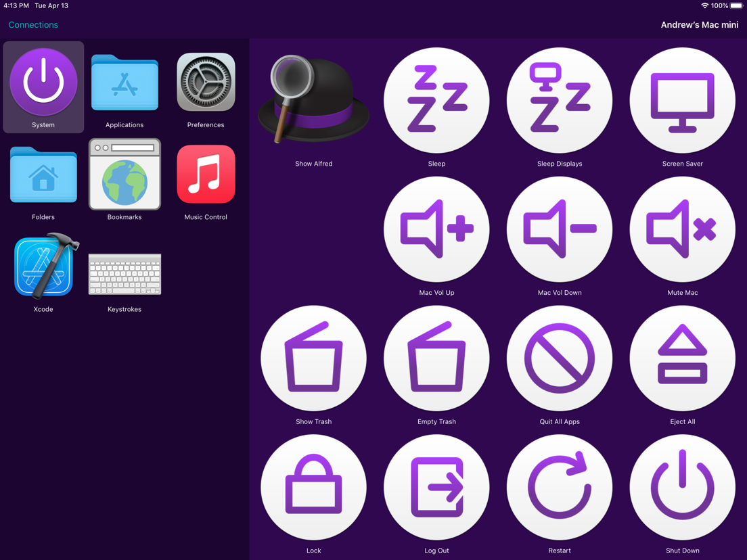Open the Bookmarks globe icon
Screen dimensions: 747x560
[124, 174]
